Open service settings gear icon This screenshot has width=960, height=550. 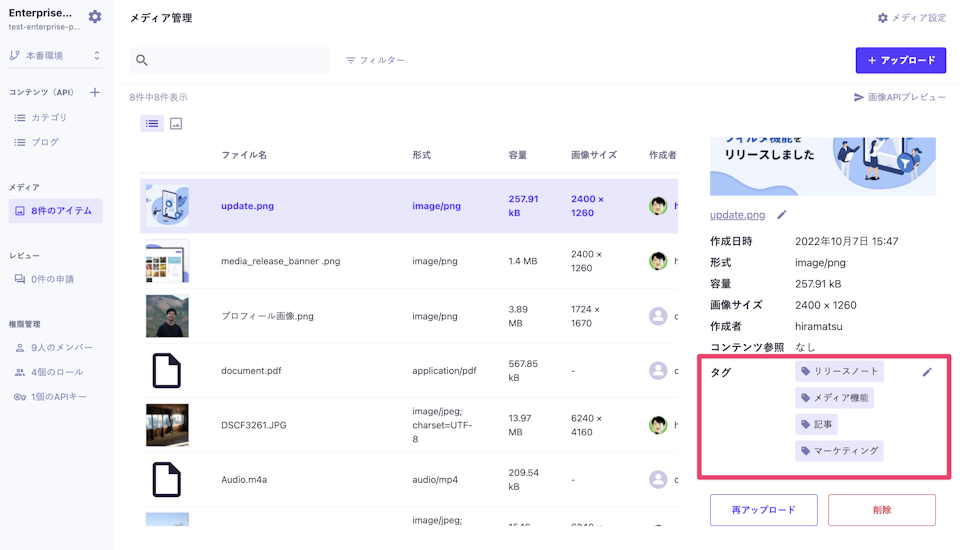pyautogui.click(x=95, y=17)
